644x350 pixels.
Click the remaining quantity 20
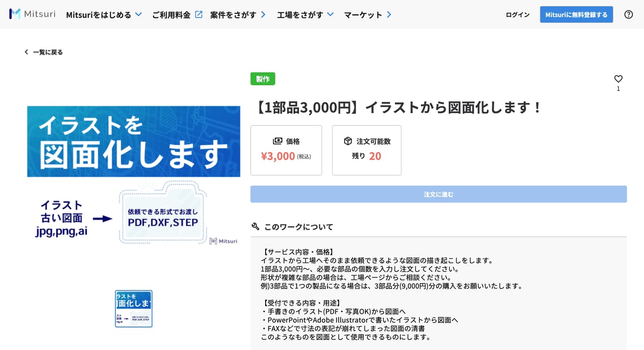point(375,156)
